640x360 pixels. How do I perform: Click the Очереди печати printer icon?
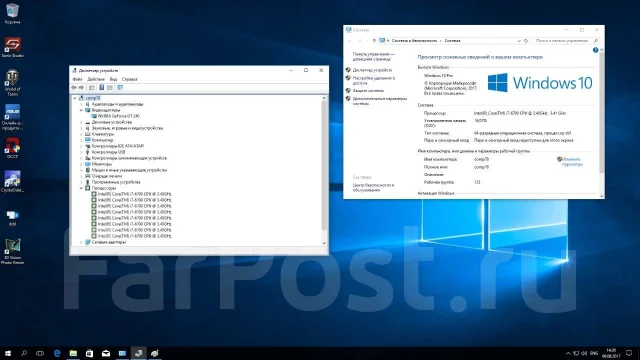point(87,176)
